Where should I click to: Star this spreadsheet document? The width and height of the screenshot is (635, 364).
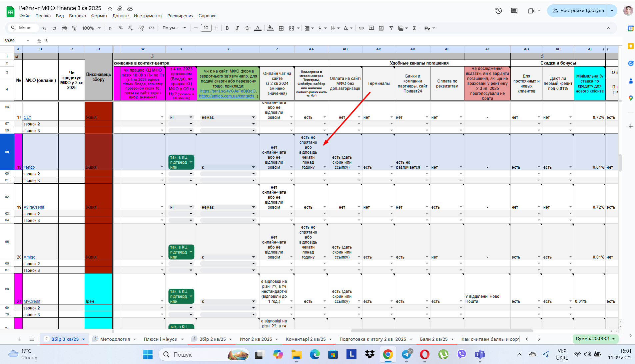tap(110, 8)
